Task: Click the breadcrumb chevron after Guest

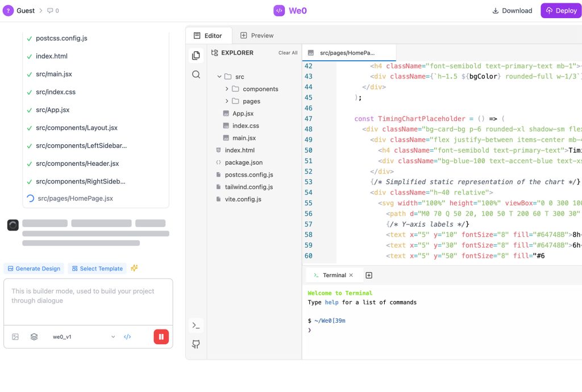Action: (x=41, y=11)
